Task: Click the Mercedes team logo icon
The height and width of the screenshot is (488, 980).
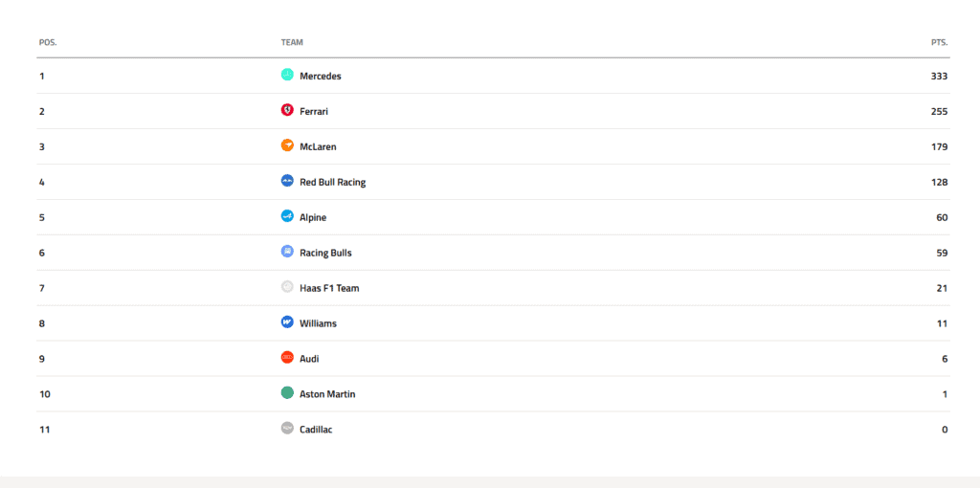Action: 287,75
